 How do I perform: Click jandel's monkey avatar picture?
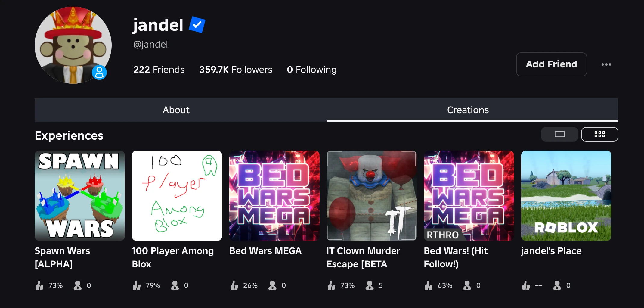[72, 45]
